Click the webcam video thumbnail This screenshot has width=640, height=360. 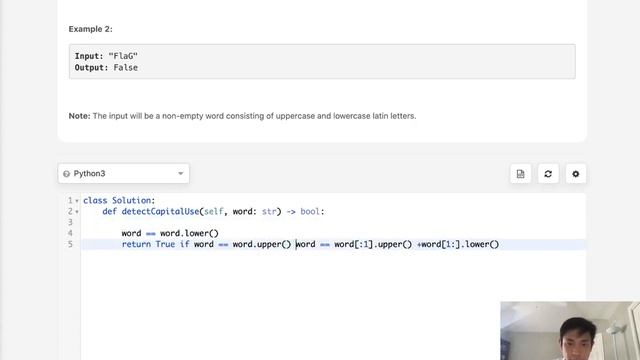[x=570, y=331]
